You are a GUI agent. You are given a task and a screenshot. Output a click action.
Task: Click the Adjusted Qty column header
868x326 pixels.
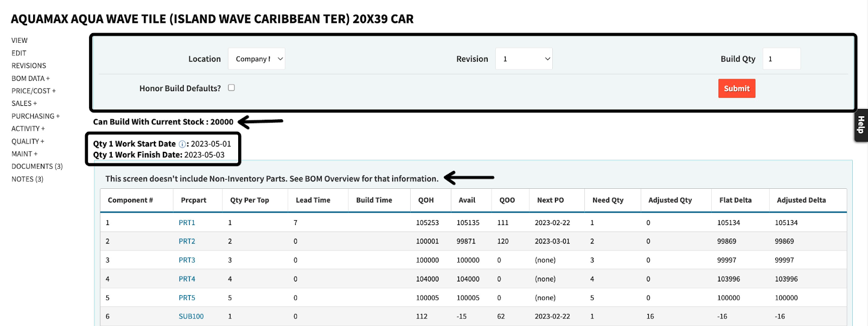pos(670,200)
